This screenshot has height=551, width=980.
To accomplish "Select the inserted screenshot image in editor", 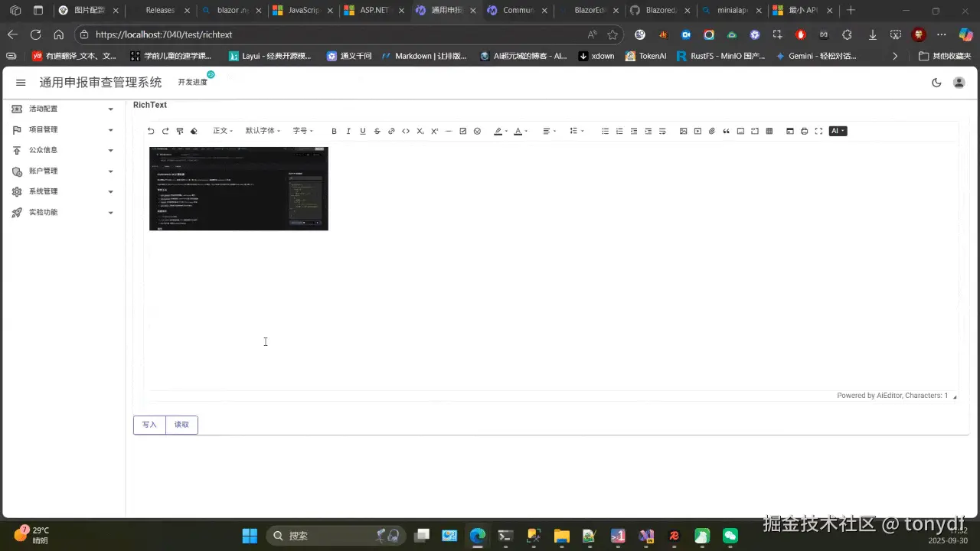I will (239, 188).
